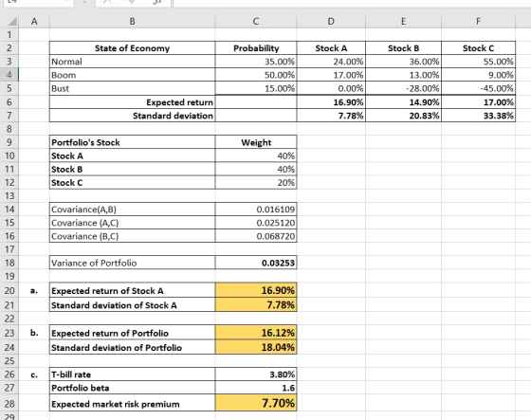Image resolution: width=531 pixels, height=420 pixels.
Task: Select the portfolio variance value 0.03253
Action: coord(256,263)
